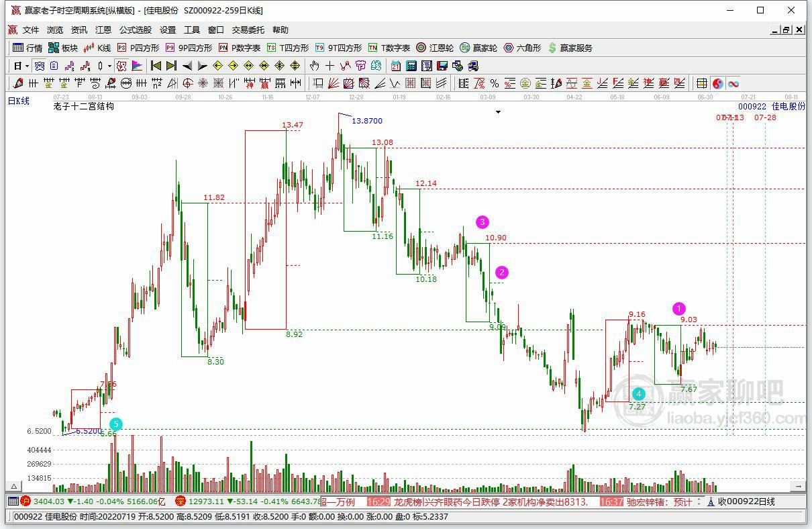Image resolution: width=812 pixels, height=529 pixels.
Task: Click the 龙虎榜 news ticker headline
Action: tap(491, 501)
